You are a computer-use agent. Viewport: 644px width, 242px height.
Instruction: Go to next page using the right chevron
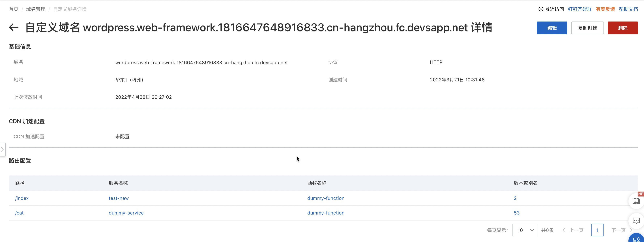(x=631, y=230)
